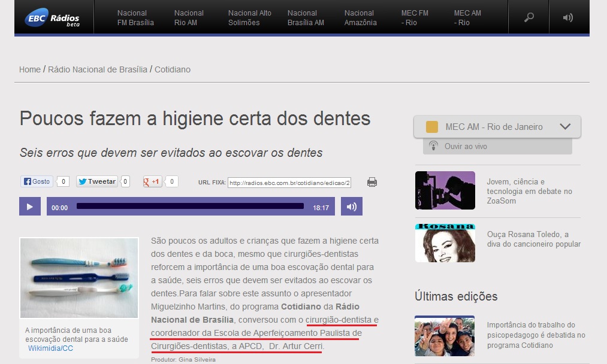Click Home breadcrumb link
607x364 pixels.
[30, 69]
